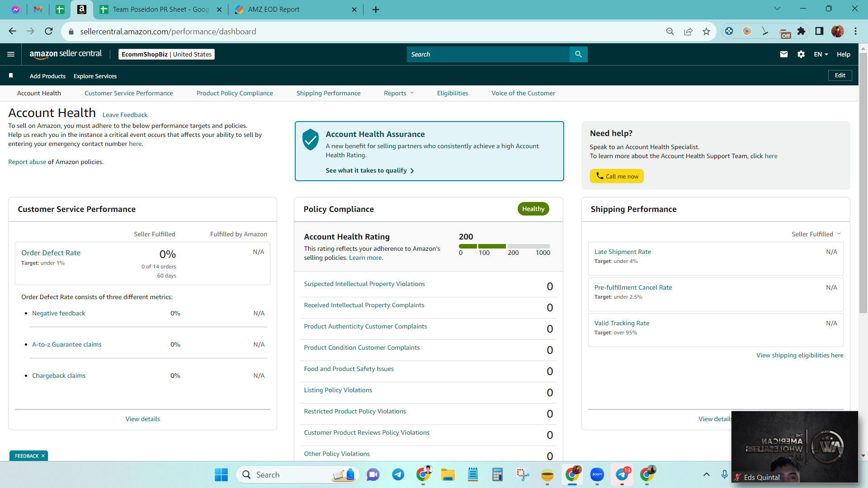Click the search magnifier button in Seller Central
The width and height of the screenshot is (868, 488).
click(x=578, y=54)
